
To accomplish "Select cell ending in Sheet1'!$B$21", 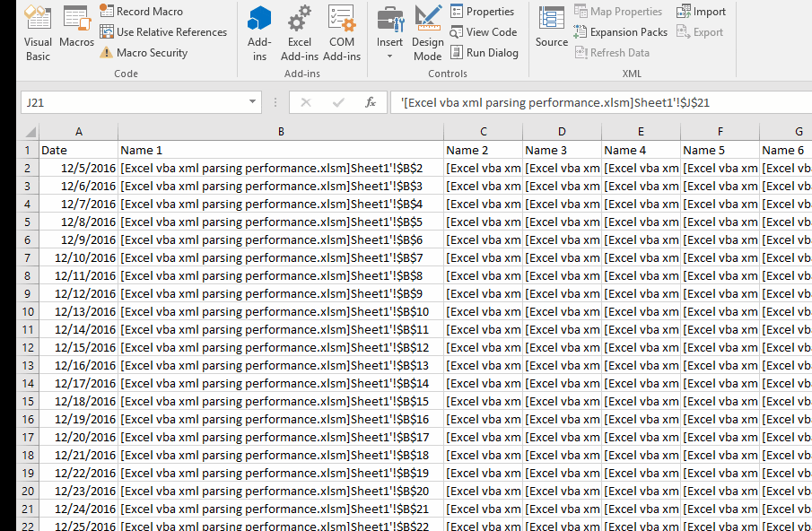I will (281, 509).
